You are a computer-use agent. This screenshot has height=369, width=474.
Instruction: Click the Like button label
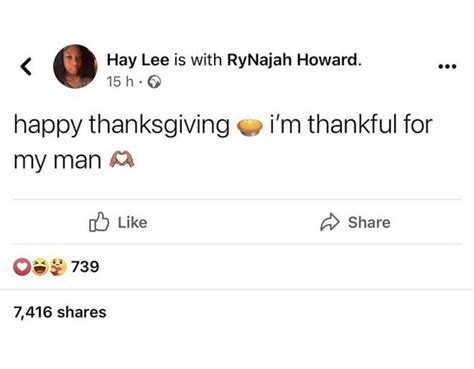[132, 222]
